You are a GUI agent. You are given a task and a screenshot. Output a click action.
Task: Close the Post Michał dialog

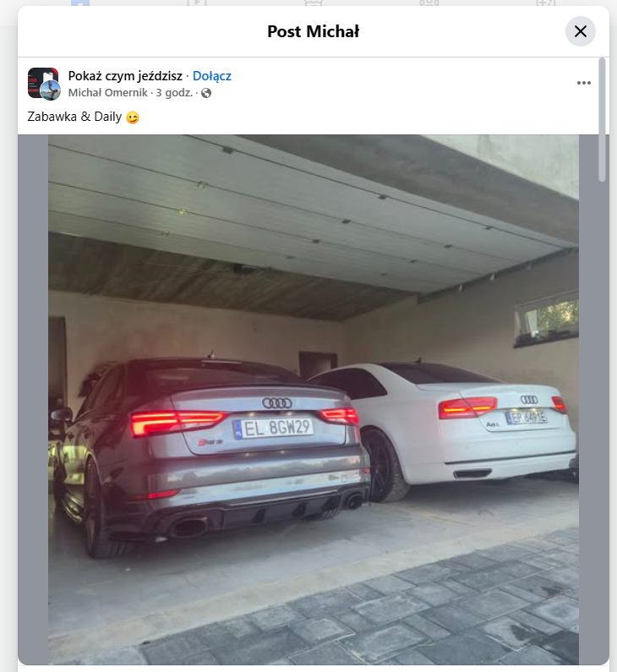tap(581, 31)
